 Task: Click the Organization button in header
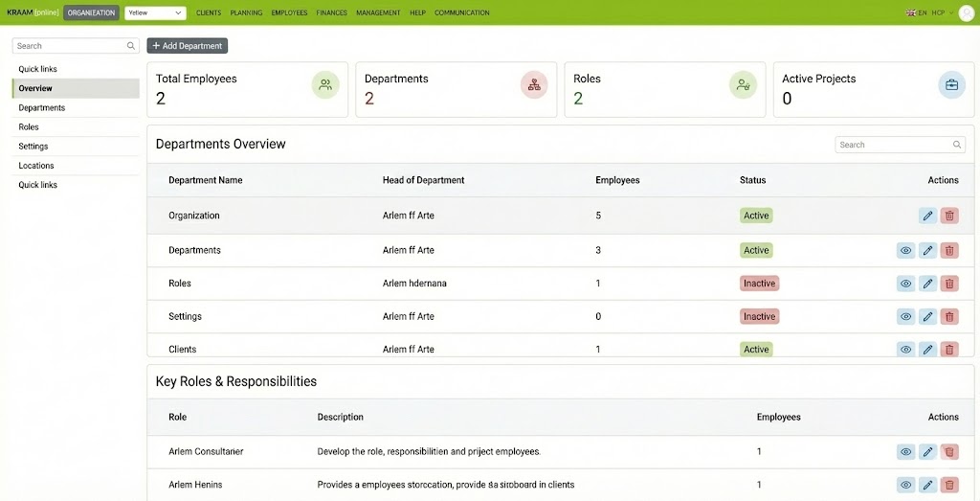pos(91,13)
